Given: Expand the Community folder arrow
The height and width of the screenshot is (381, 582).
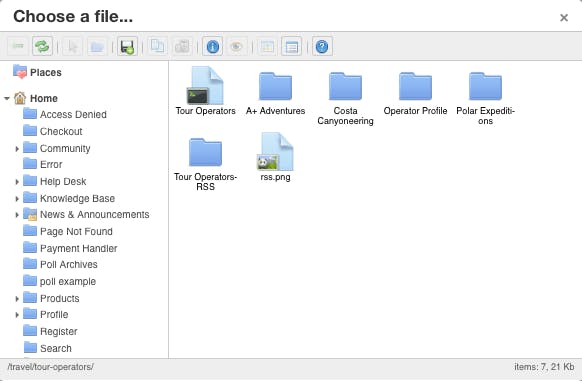Looking at the screenshot, I should pos(17,149).
